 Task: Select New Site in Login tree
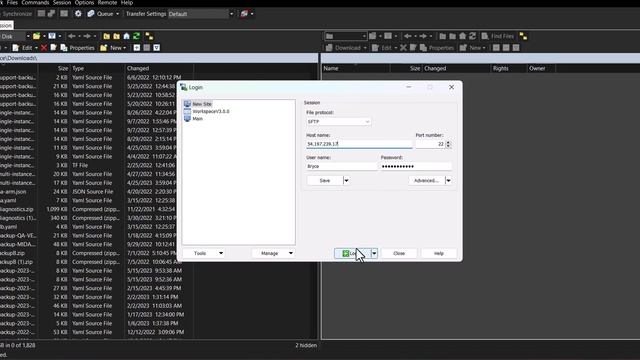click(202, 104)
